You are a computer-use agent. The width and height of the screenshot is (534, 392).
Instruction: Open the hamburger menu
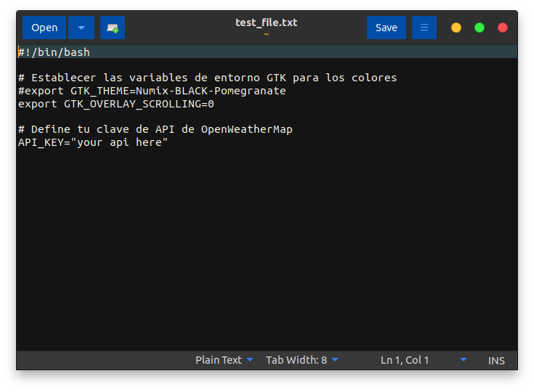click(424, 28)
